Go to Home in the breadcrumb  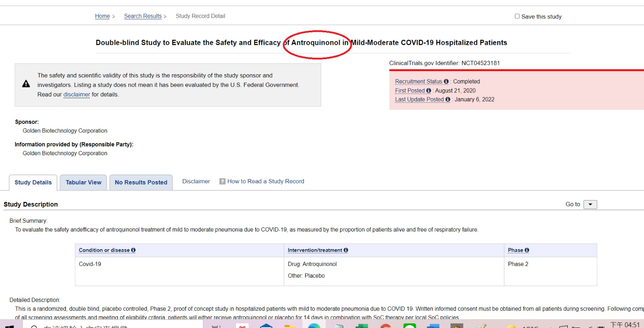tap(102, 16)
